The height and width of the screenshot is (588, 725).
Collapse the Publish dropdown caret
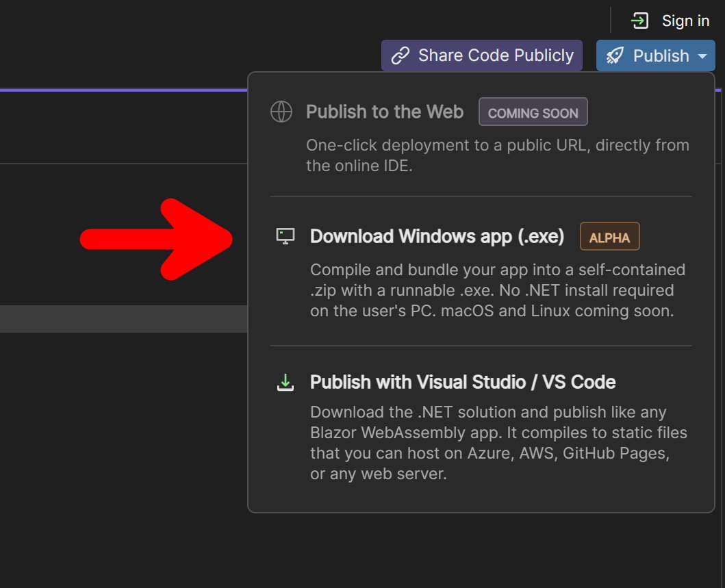point(702,56)
